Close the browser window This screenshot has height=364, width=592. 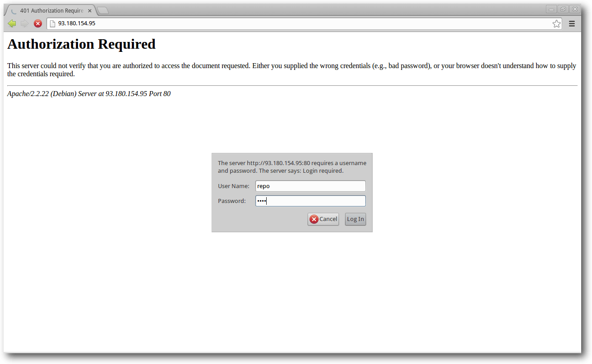[574, 9]
